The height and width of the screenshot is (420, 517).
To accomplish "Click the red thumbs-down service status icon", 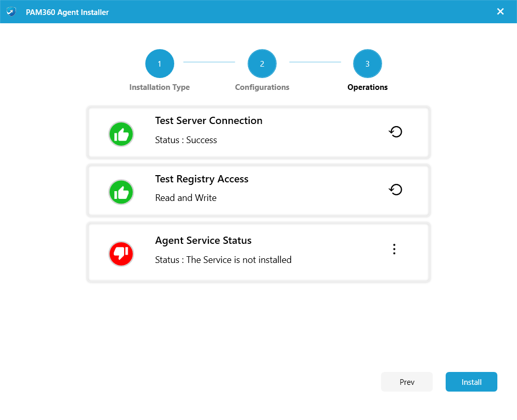I will pos(121,254).
